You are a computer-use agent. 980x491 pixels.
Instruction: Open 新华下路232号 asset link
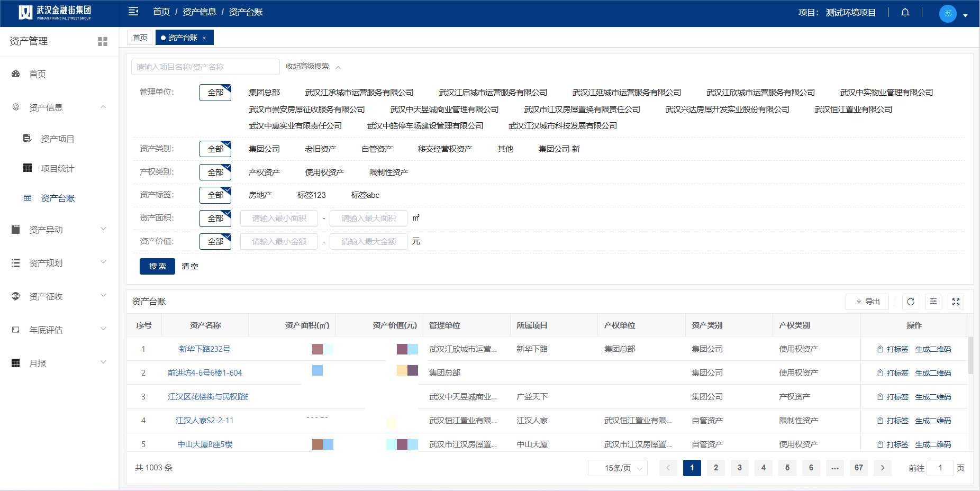coord(204,349)
